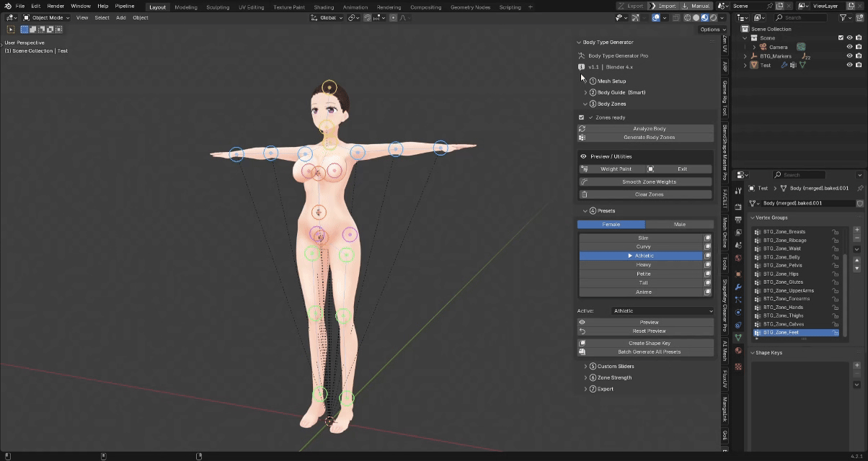Click the copy icon beside Slim preset
The width and height of the screenshot is (868, 461).
coord(707,238)
